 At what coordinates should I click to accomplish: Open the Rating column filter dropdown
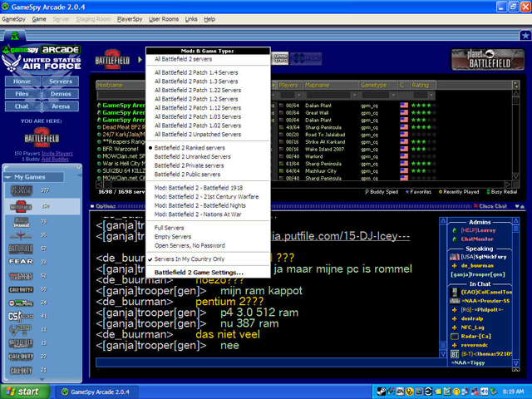431,95
